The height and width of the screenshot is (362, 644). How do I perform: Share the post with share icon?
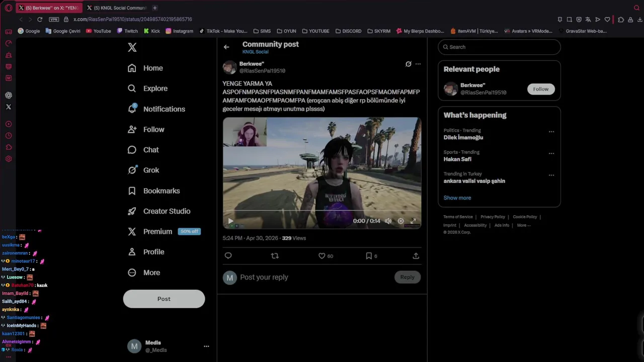[416, 256]
